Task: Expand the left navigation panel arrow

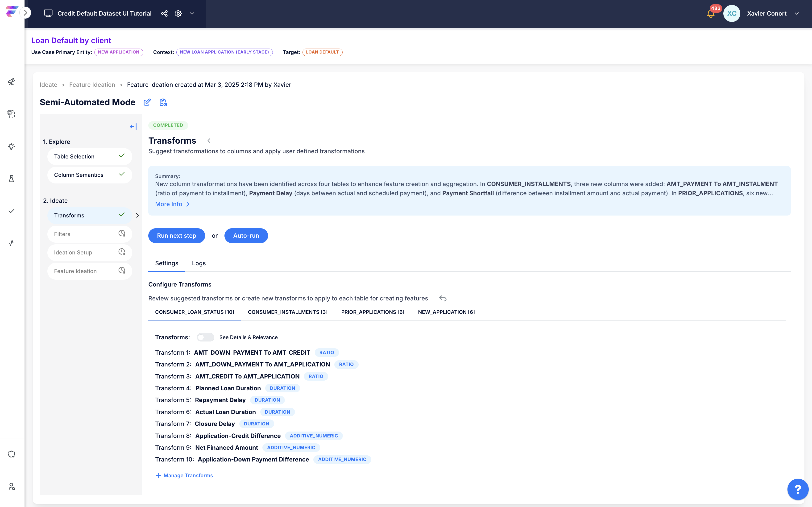Action: 25,13
